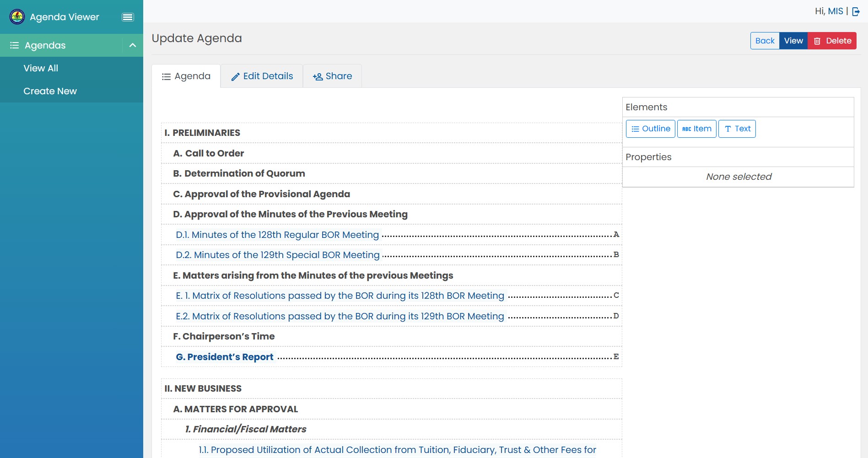Click the add-person icon on Share

point(318,77)
